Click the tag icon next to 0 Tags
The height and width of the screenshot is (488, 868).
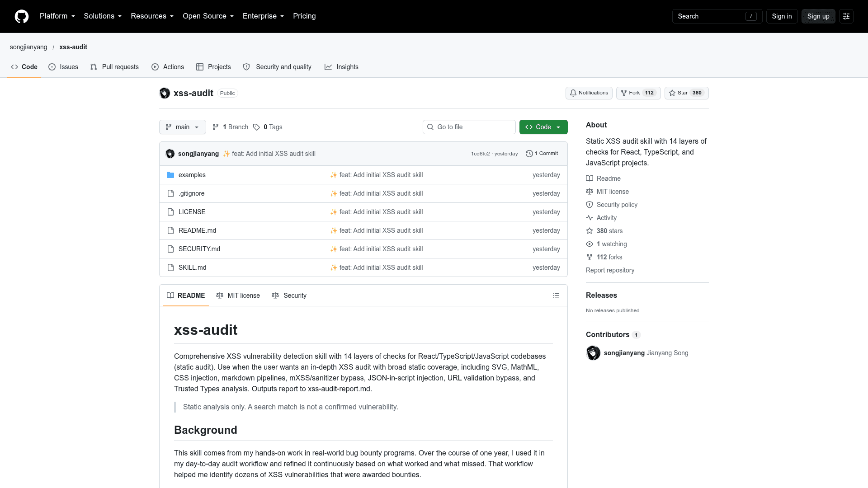(256, 127)
